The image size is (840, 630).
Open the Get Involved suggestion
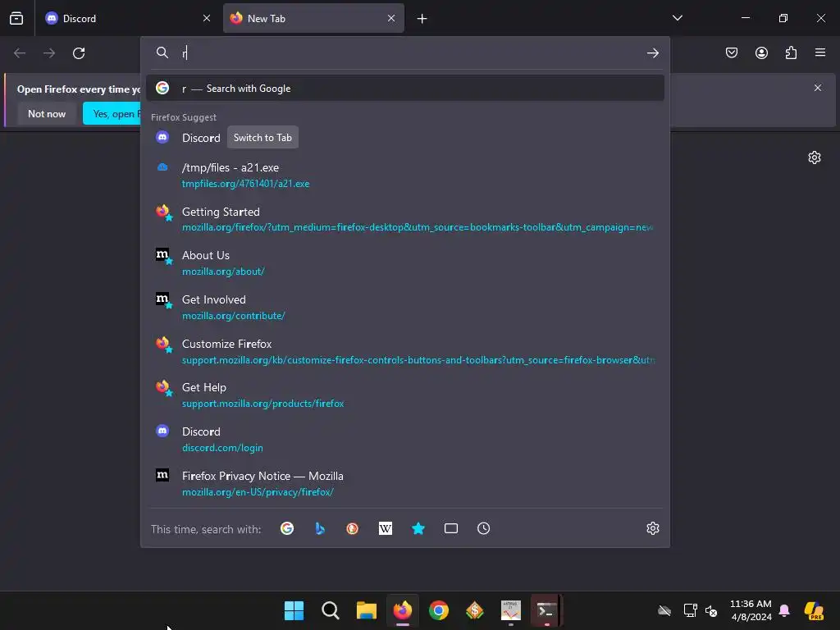(405, 308)
